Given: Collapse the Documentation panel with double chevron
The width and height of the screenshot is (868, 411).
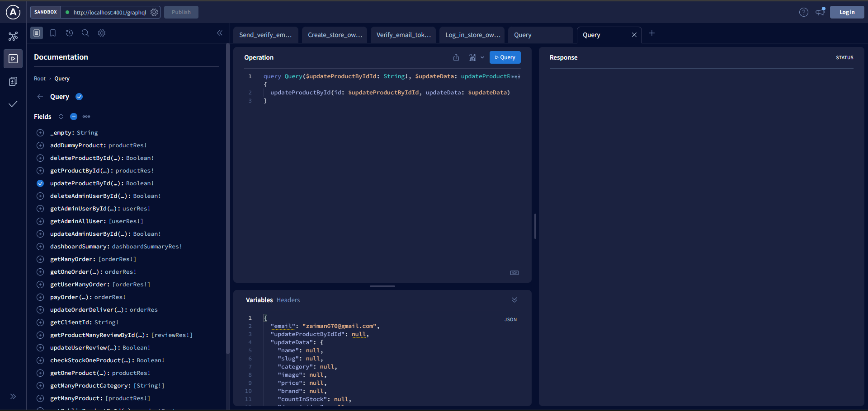Looking at the screenshot, I should point(220,33).
